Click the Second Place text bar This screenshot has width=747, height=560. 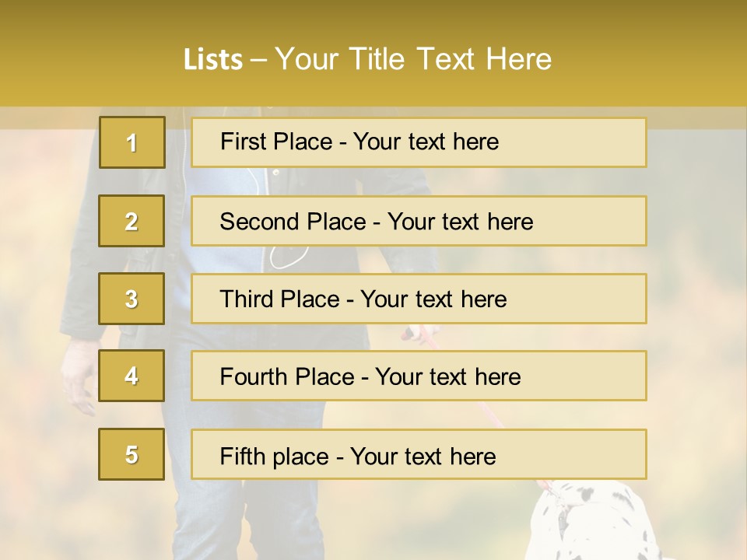(x=419, y=221)
